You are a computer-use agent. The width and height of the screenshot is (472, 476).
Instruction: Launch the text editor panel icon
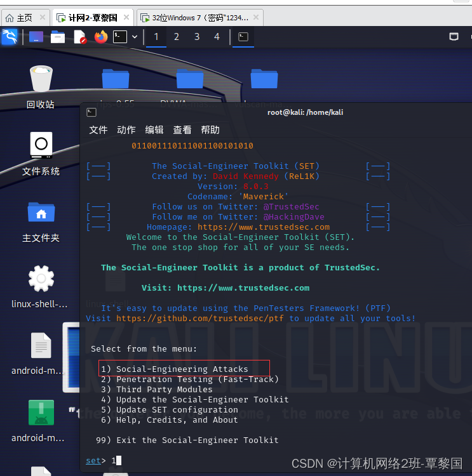(x=80, y=37)
